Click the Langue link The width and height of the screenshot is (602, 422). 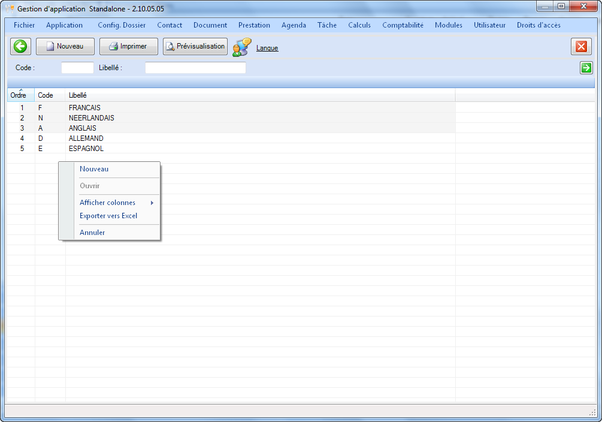267,47
